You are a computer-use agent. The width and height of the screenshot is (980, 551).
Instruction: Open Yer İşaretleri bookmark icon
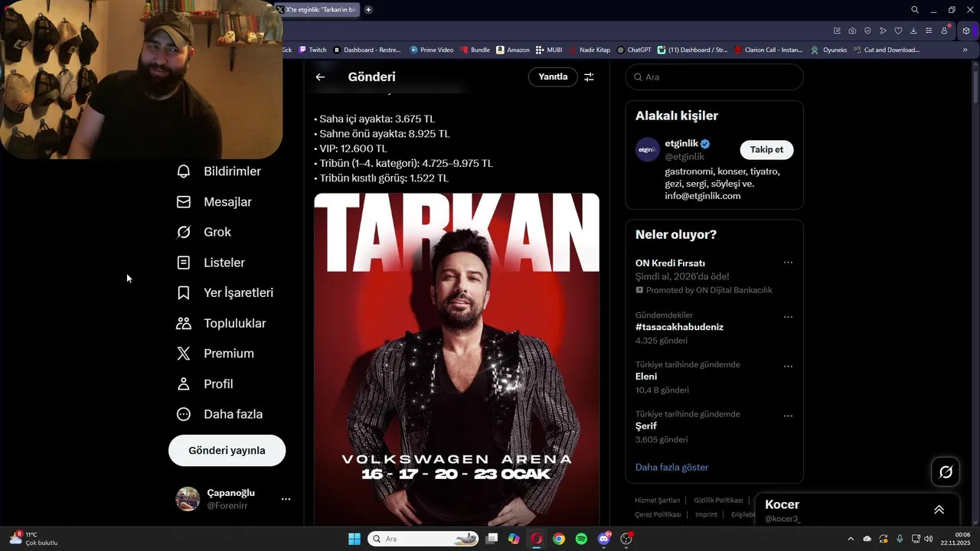pyautogui.click(x=184, y=293)
